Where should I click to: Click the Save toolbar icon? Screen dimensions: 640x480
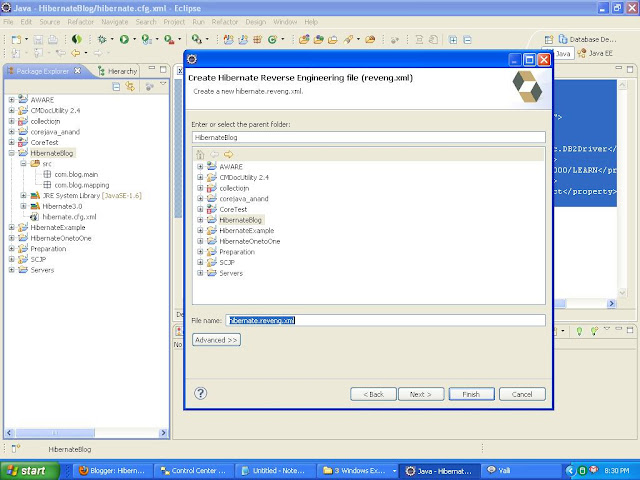click(x=38, y=40)
